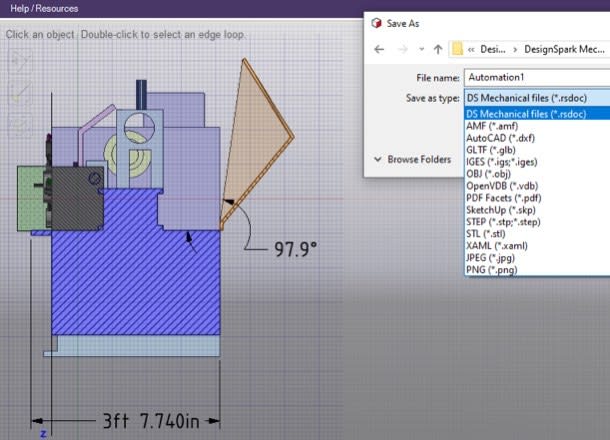This screenshot has height=440, width=610.
Task: Click the 97.9° angle dimension
Action: click(x=295, y=249)
